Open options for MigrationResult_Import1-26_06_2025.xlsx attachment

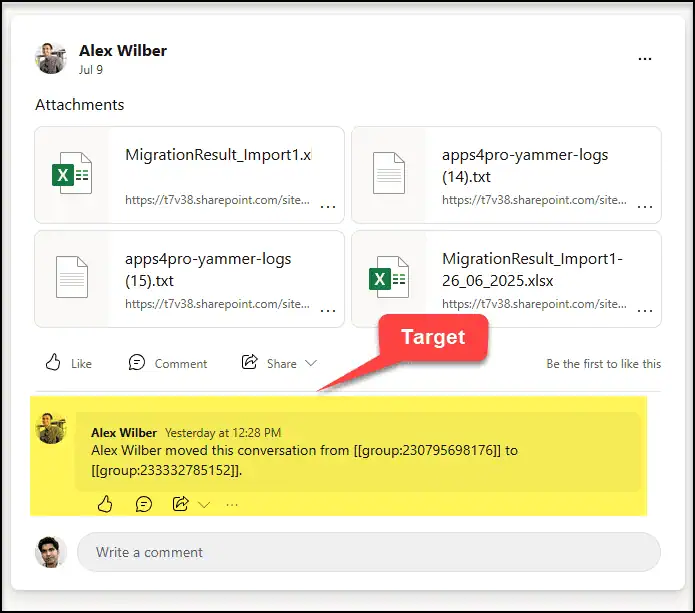click(x=645, y=311)
